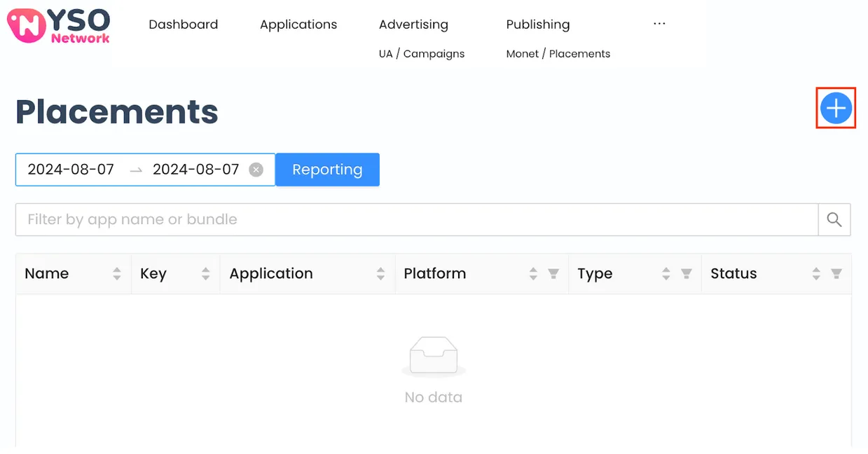Open the Monet / Placements link
Viewport: 868px width, 454px height.
coord(558,53)
